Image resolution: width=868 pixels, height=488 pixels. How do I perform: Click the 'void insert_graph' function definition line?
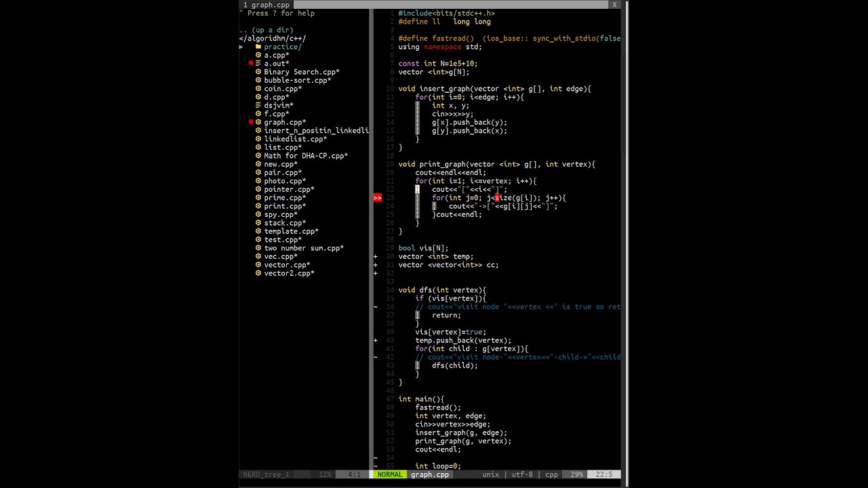[494, 89]
